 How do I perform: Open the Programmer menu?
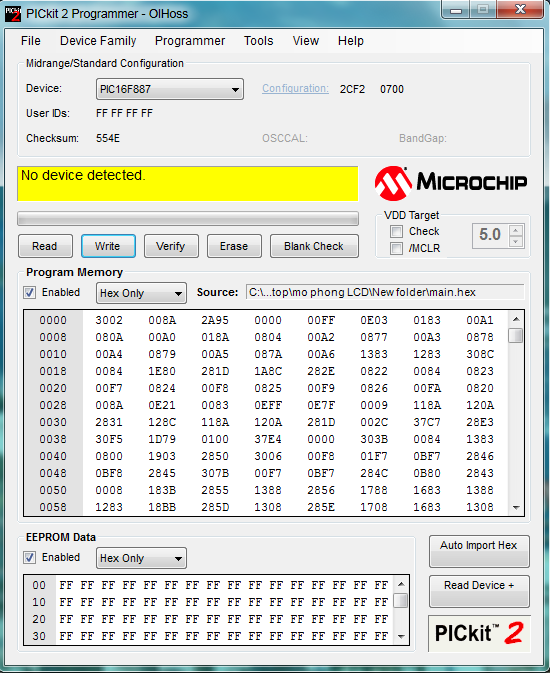190,41
